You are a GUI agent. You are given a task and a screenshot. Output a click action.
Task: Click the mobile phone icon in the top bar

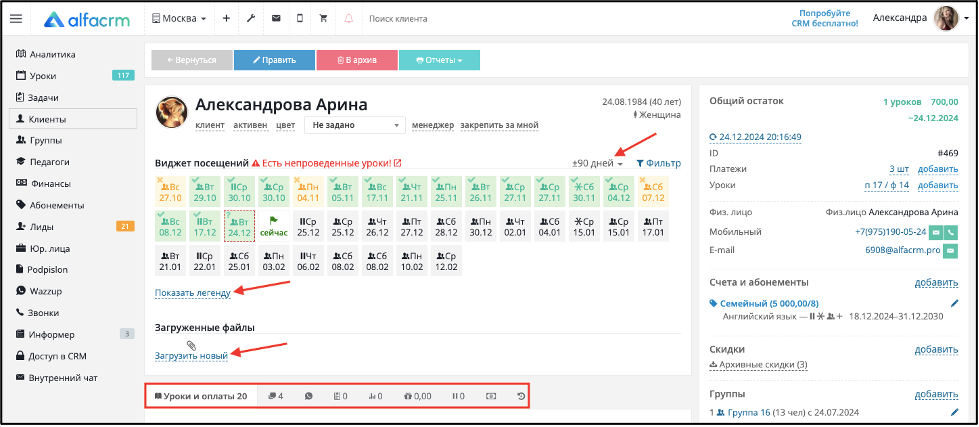pyautogui.click(x=300, y=19)
